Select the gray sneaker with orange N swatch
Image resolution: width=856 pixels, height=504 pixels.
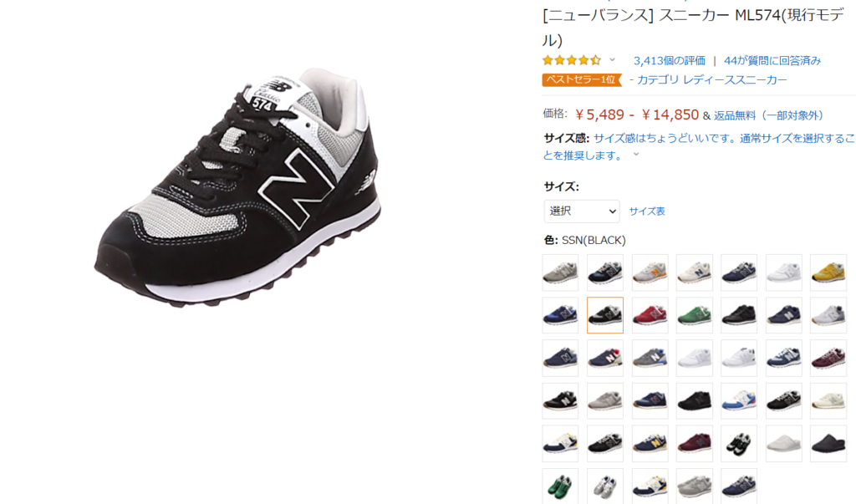[650, 272]
